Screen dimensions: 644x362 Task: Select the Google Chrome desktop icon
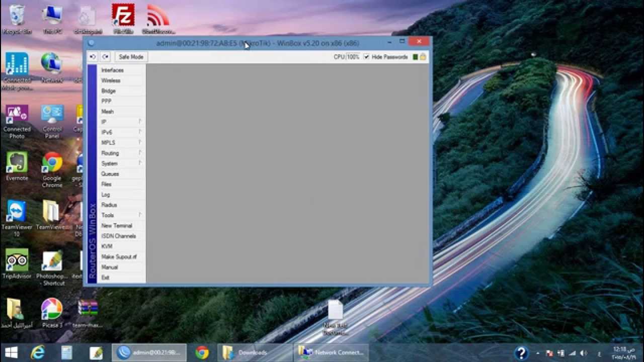tap(52, 169)
